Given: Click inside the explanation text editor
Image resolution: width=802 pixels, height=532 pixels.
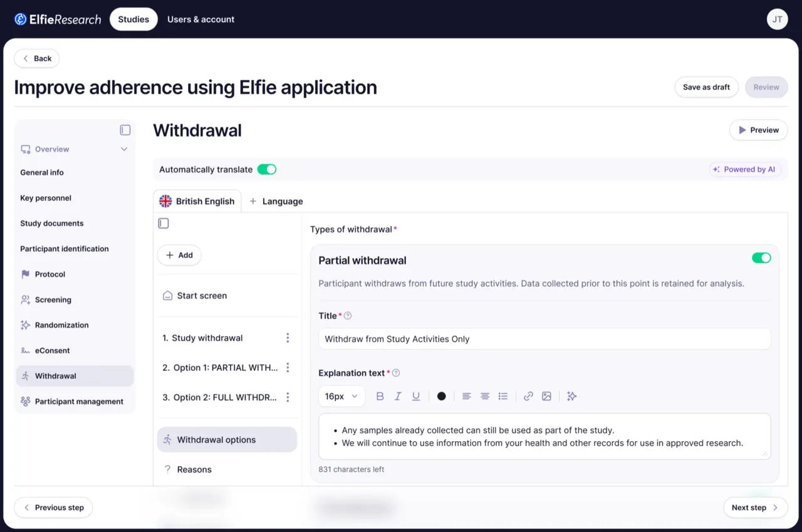Looking at the screenshot, I should tap(544, 436).
